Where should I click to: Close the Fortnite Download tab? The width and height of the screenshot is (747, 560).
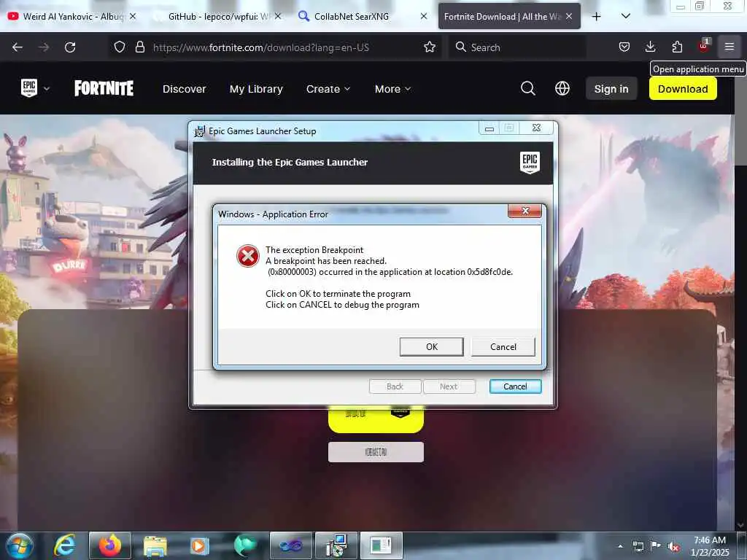coord(569,16)
